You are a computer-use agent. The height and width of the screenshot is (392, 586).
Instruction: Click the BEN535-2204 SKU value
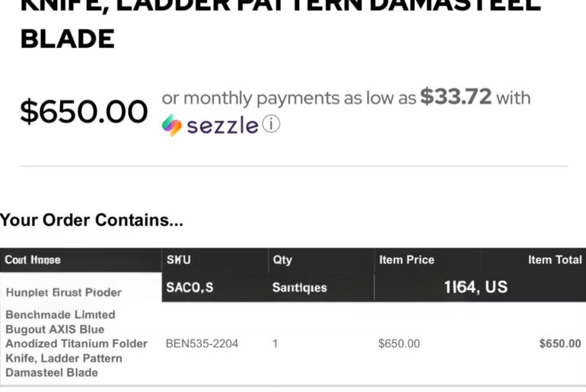tap(202, 344)
